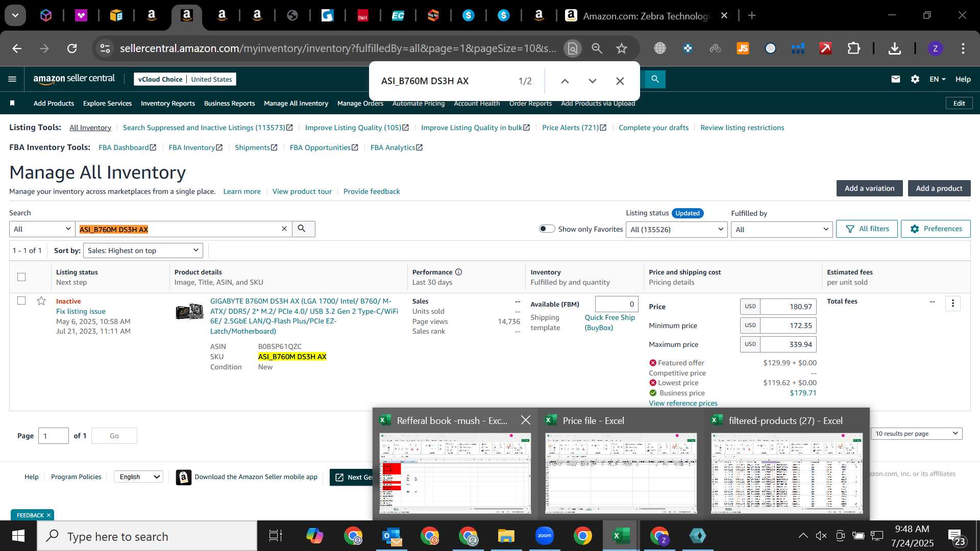Open Listing status All (135526) dropdown

tap(676, 229)
